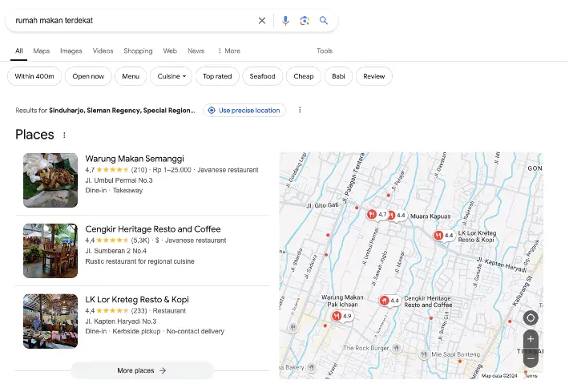Start voice search with microphone icon
569x392 pixels.
(x=285, y=21)
